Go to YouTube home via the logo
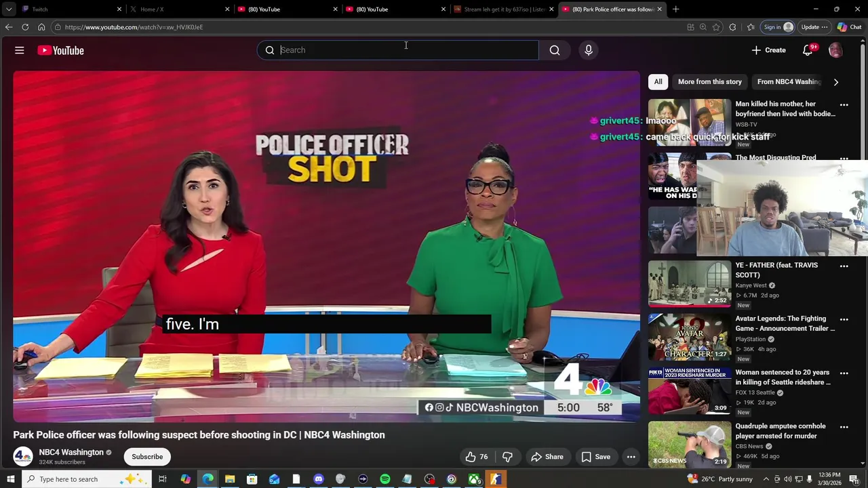This screenshot has width=868, height=488. click(60, 50)
